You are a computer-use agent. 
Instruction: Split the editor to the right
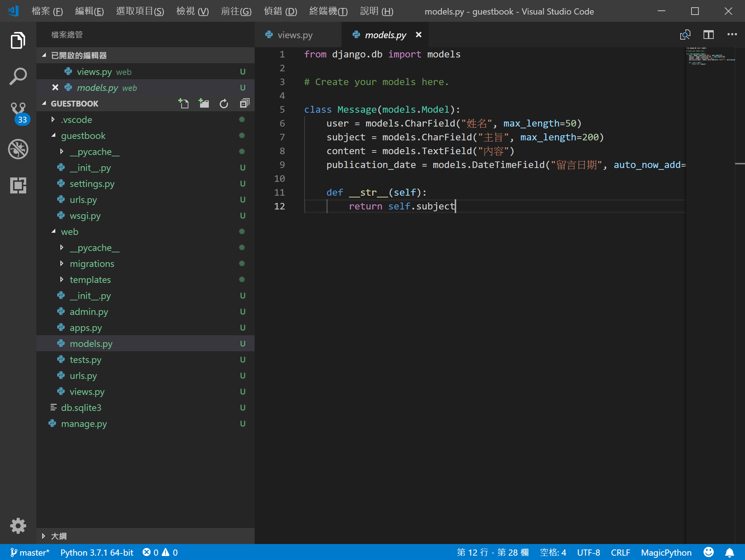(x=708, y=35)
